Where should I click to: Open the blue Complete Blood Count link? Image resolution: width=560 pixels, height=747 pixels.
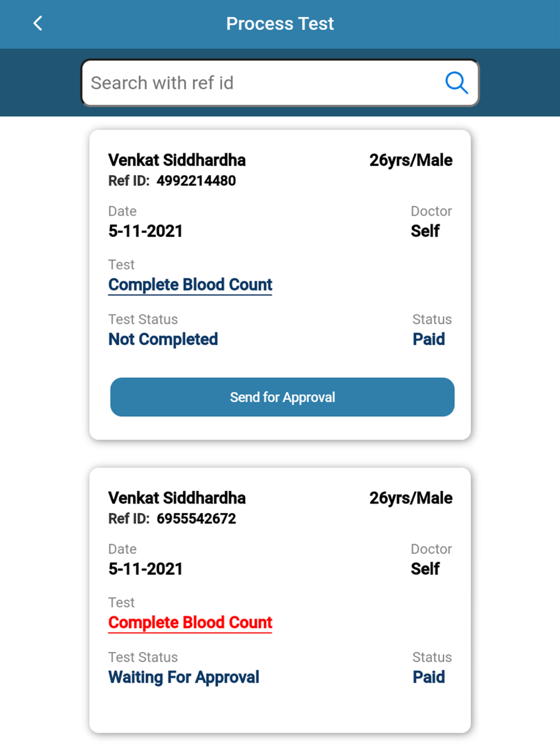click(190, 284)
